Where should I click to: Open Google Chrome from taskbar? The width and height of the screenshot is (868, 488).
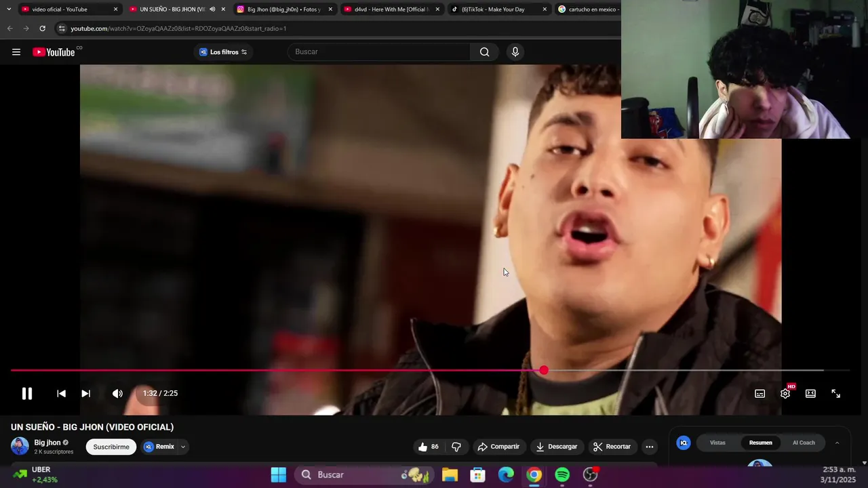click(534, 474)
